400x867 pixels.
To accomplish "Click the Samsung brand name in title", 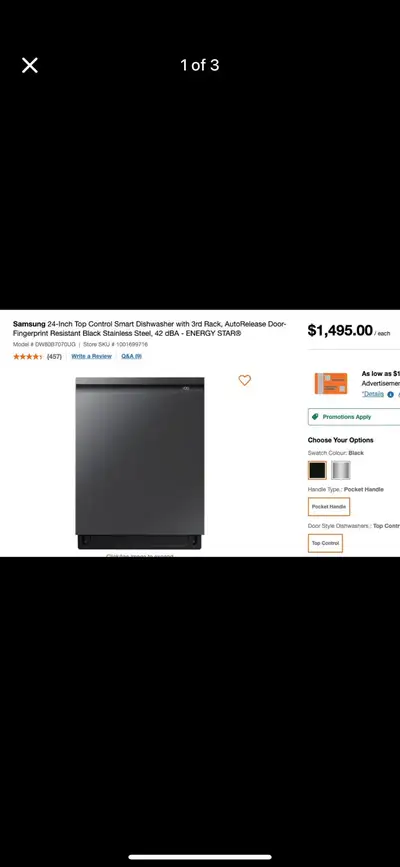I will 29,324.
